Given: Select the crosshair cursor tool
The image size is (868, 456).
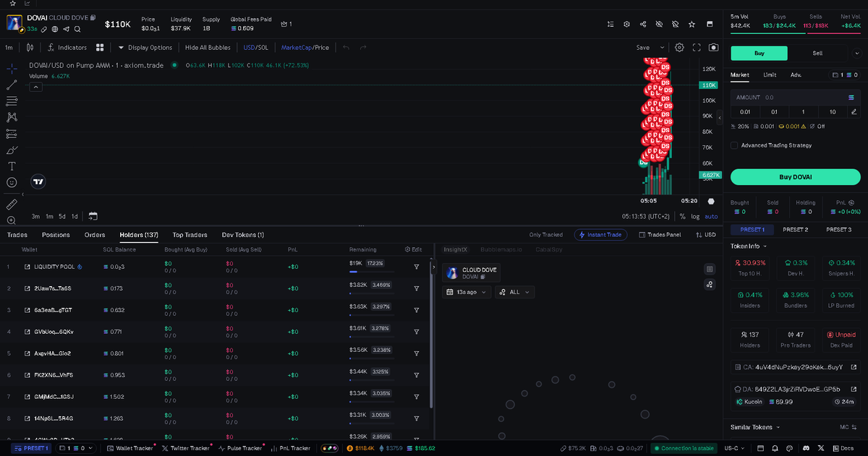Looking at the screenshot, I should point(12,69).
